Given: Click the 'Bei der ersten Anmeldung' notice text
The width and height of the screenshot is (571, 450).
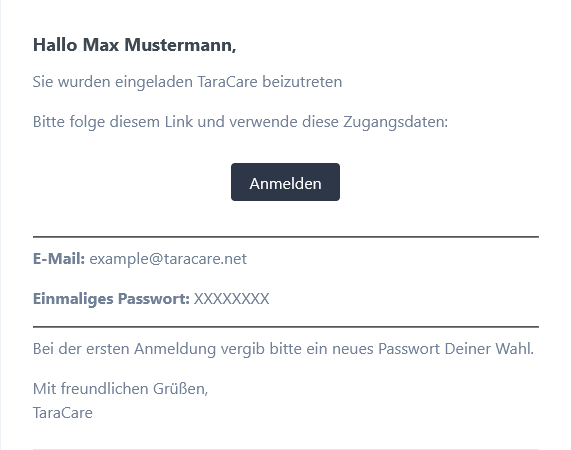Looking at the screenshot, I should coord(283,349).
